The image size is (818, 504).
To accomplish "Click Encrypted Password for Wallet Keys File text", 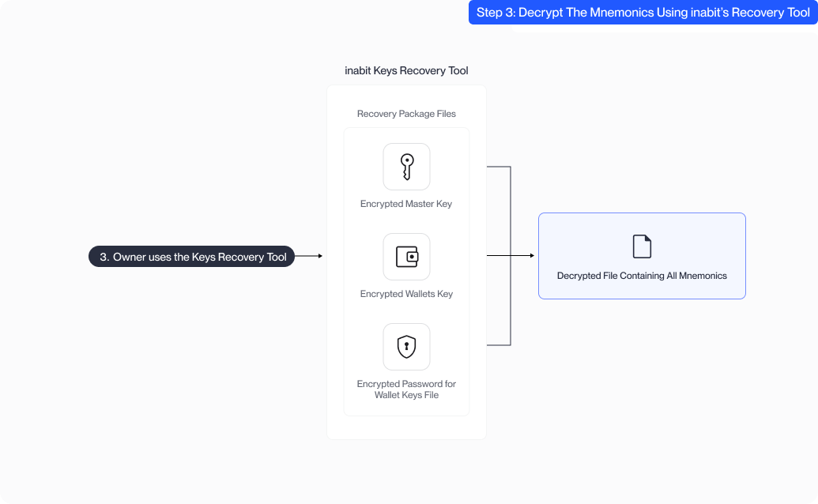I will (x=406, y=389).
